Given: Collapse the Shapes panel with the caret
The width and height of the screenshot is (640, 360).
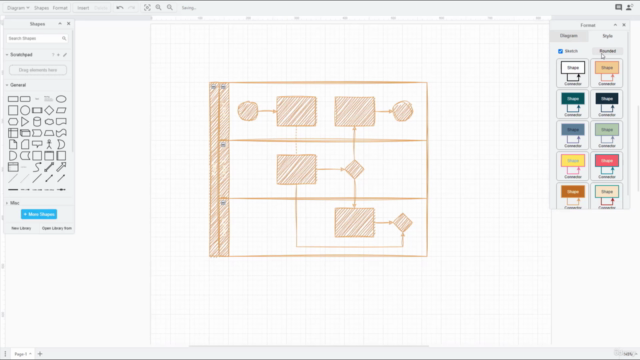Looking at the screenshot, I should 60,24.
